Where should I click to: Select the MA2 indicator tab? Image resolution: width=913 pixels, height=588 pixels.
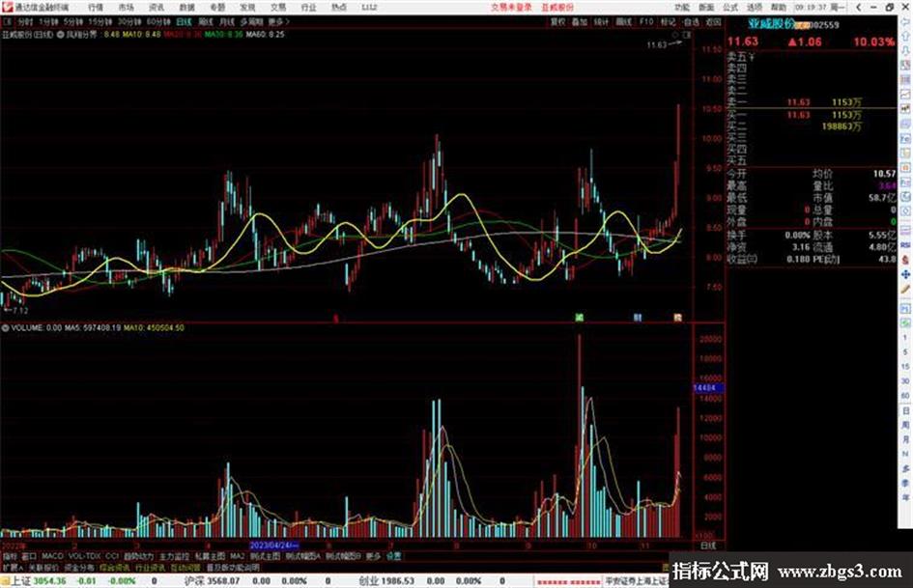237,556
